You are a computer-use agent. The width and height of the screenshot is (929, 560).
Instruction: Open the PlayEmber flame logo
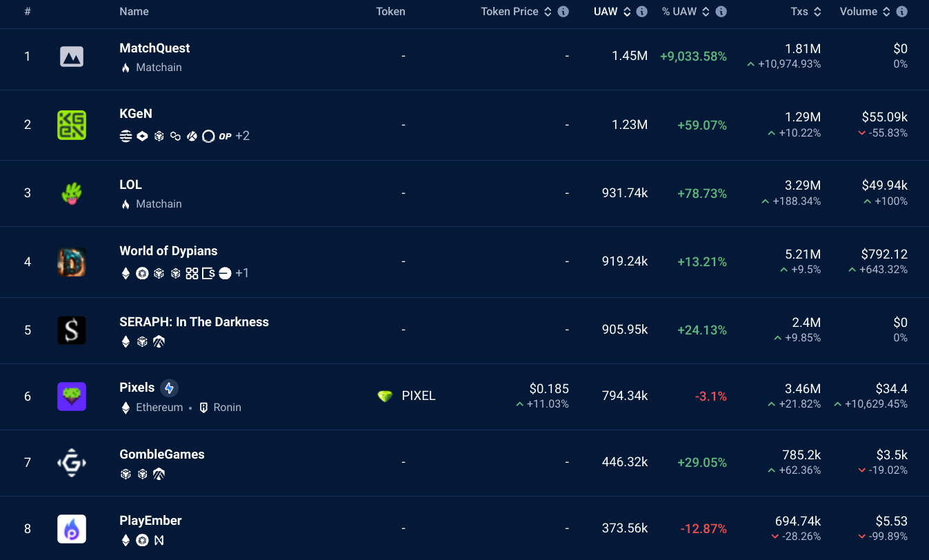point(72,529)
